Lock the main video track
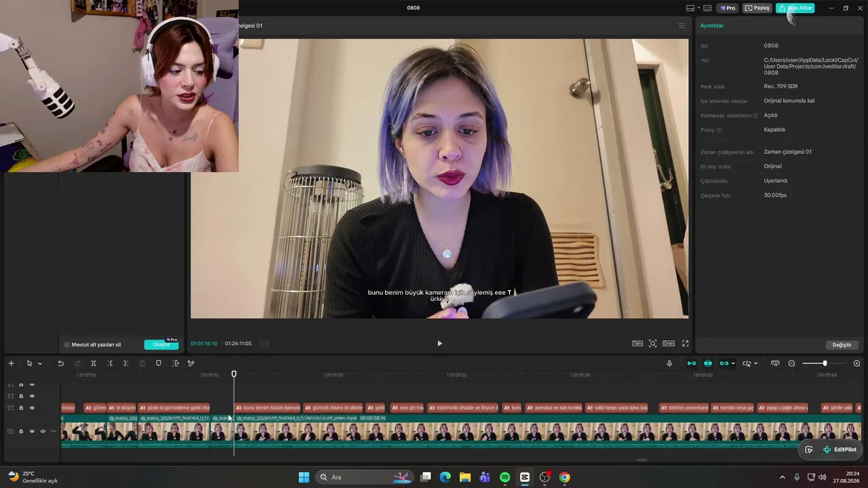The image size is (868, 488). pyautogui.click(x=21, y=431)
